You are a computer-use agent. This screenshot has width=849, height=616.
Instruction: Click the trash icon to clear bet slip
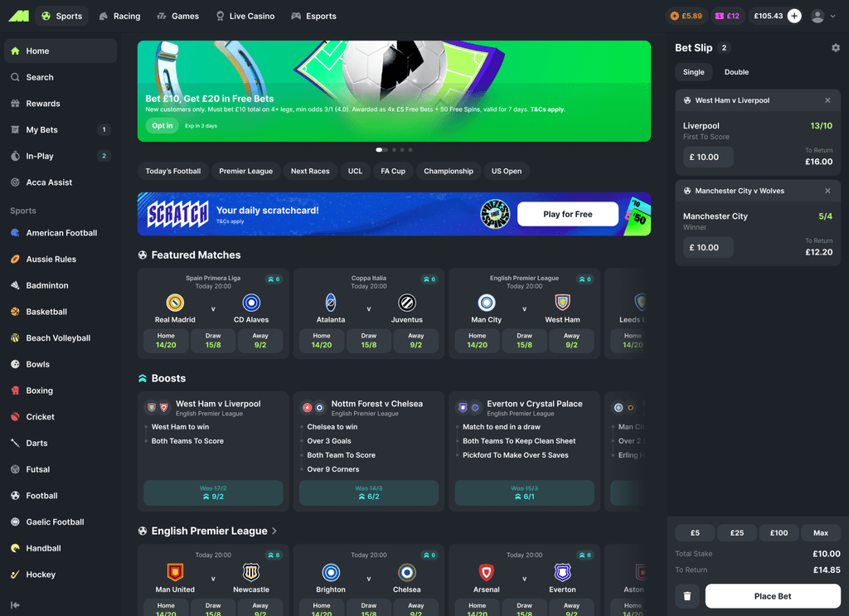687,596
